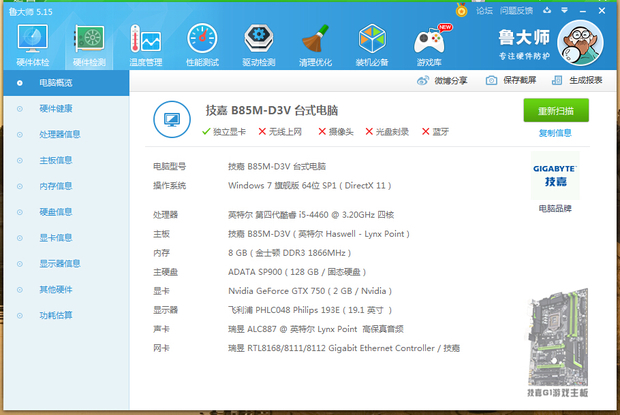Viewport: 620px width, 415px height.
Task: Click 电脑型号 row value 技嘉 B85M-D3V
Action: coord(277,167)
